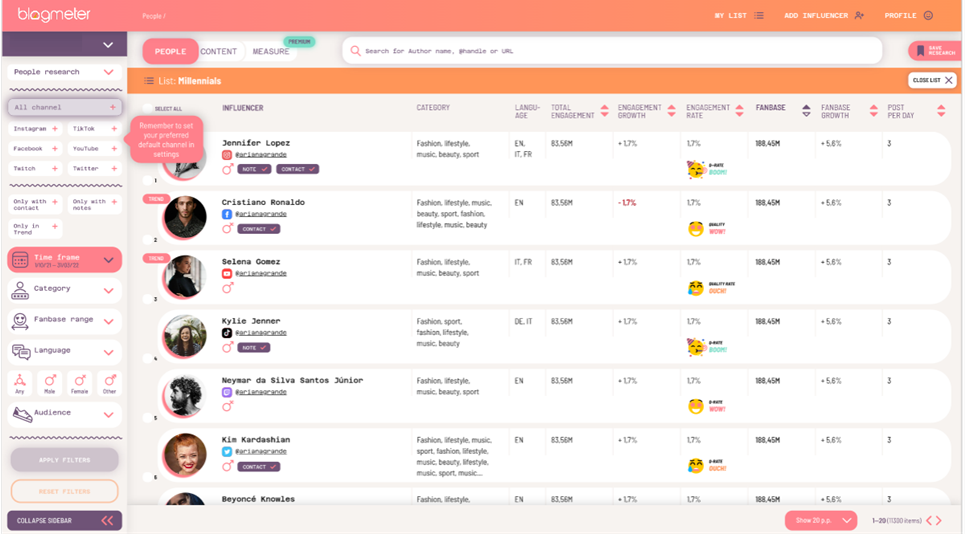Image resolution: width=965 pixels, height=534 pixels.
Task: Sort by Engagement Rate arrows
Action: [739, 111]
